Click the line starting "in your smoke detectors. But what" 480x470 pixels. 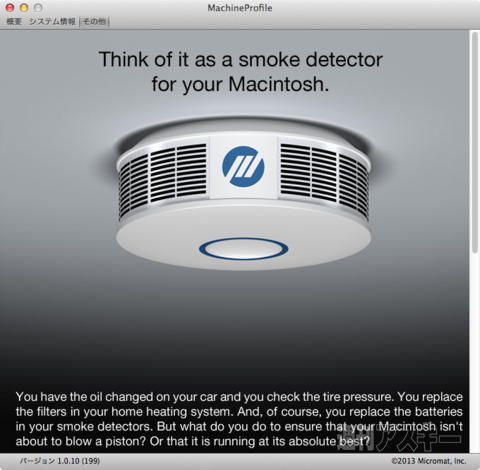point(239,426)
